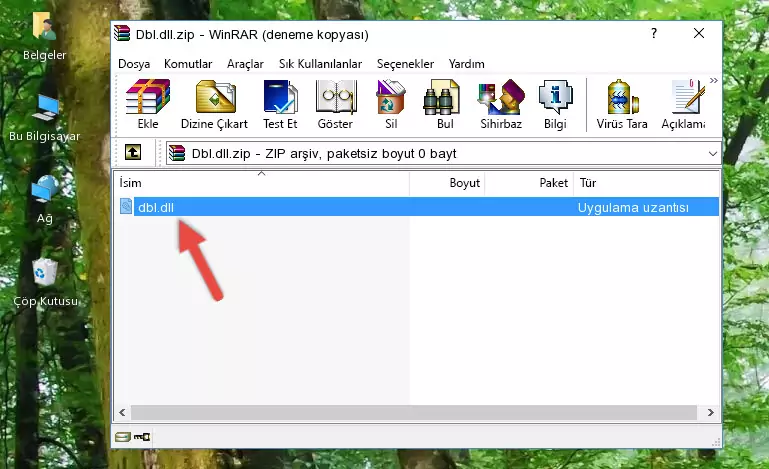
Task: Click the Dbl.dll.zip address bar text
Action: [324, 154]
